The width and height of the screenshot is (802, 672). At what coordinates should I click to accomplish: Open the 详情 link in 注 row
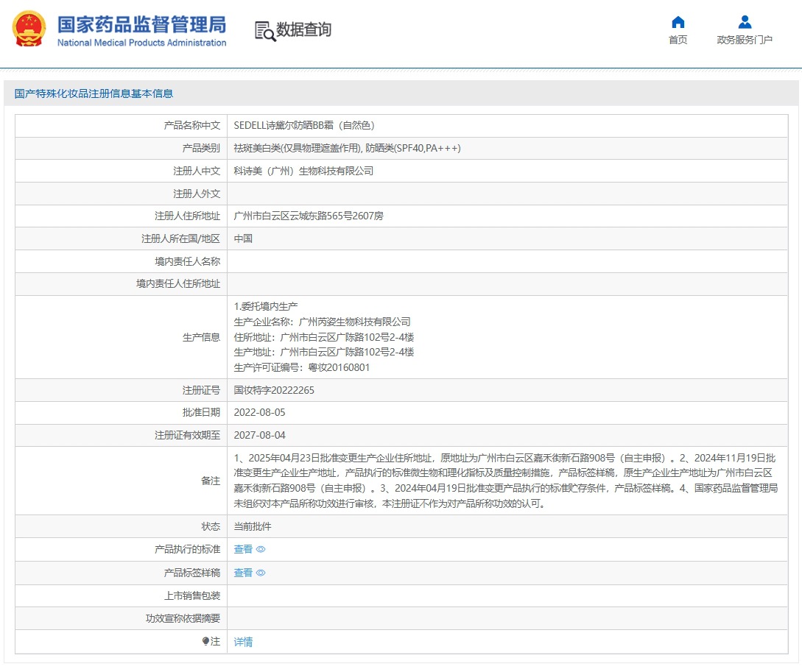pyautogui.click(x=243, y=642)
